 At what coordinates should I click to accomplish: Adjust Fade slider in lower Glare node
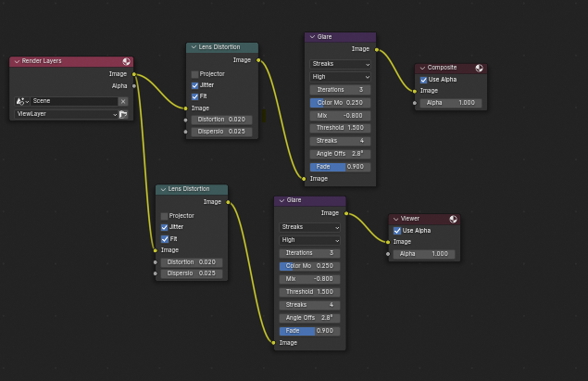[x=310, y=331]
